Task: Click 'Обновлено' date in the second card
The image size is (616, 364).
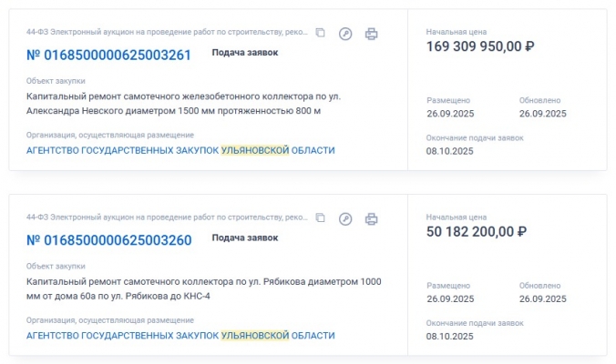Action: click(x=542, y=298)
